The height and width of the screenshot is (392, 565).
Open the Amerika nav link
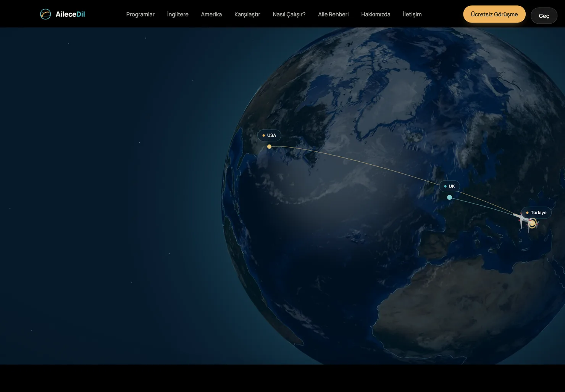(x=211, y=14)
